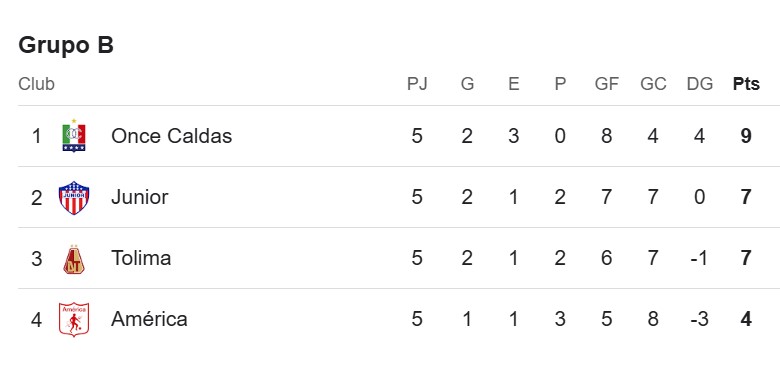Click the PJ column header
Viewport: 780px width, 378px height.
417,84
